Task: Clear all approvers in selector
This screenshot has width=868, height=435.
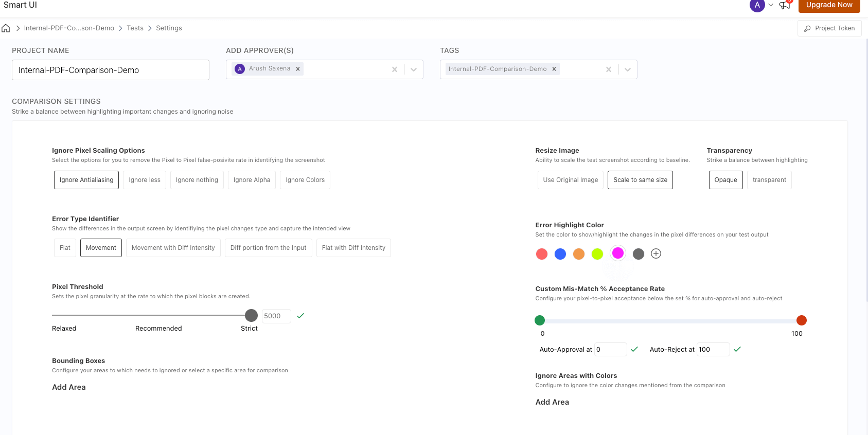Action: click(x=395, y=69)
